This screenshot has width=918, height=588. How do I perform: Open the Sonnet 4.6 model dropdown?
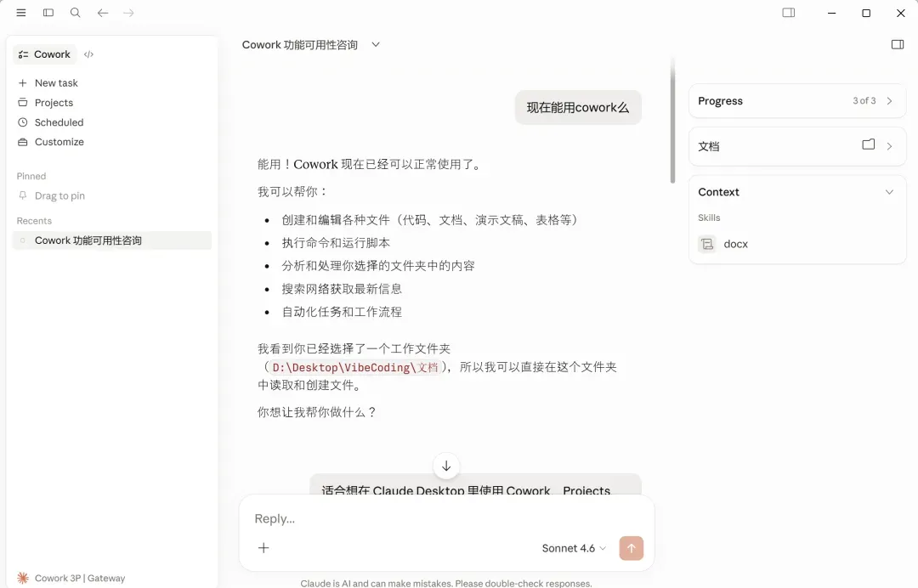[x=574, y=548]
